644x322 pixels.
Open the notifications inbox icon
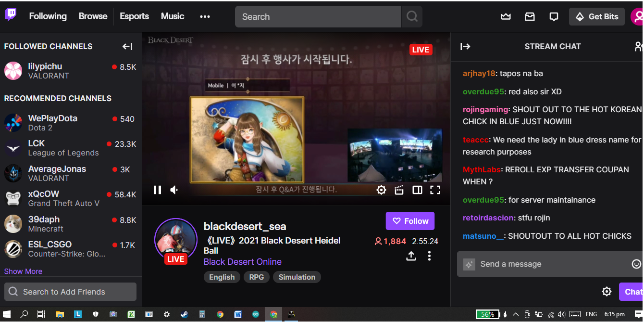(x=530, y=17)
